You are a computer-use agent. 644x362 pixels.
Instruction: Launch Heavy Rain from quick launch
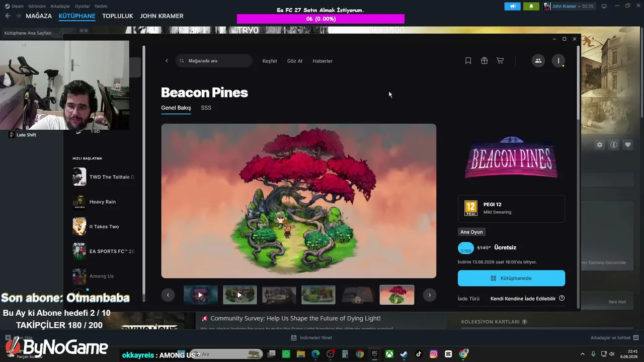103,202
